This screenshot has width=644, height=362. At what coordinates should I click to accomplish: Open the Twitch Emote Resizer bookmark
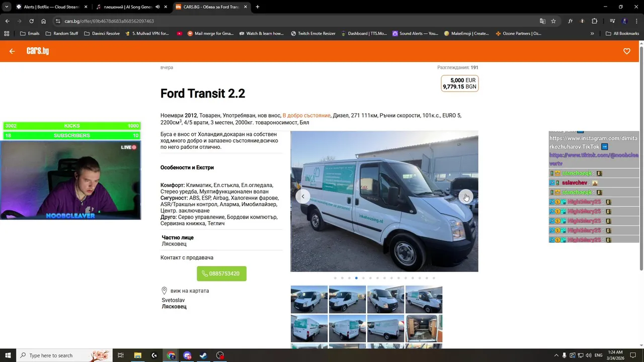[312, 34]
